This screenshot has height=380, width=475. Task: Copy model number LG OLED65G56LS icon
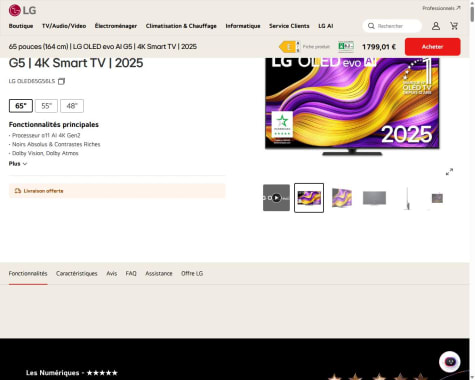[x=61, y=81]
